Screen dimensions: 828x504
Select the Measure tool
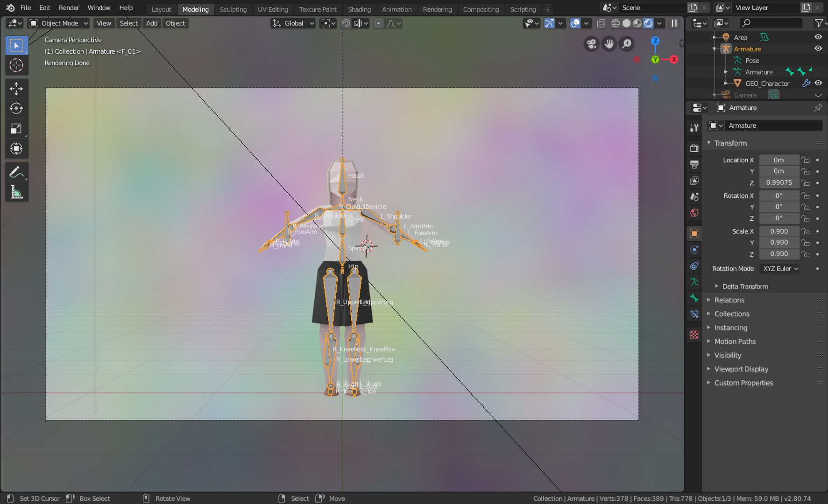(16, 192)
